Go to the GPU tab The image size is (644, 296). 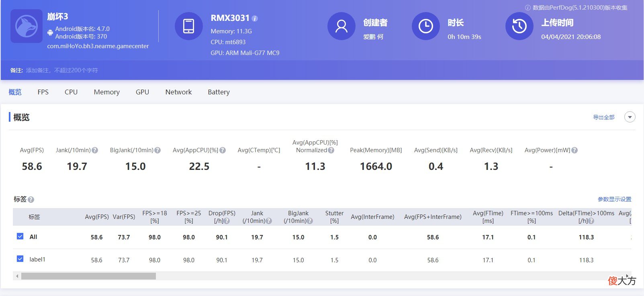tap(142, 92)
